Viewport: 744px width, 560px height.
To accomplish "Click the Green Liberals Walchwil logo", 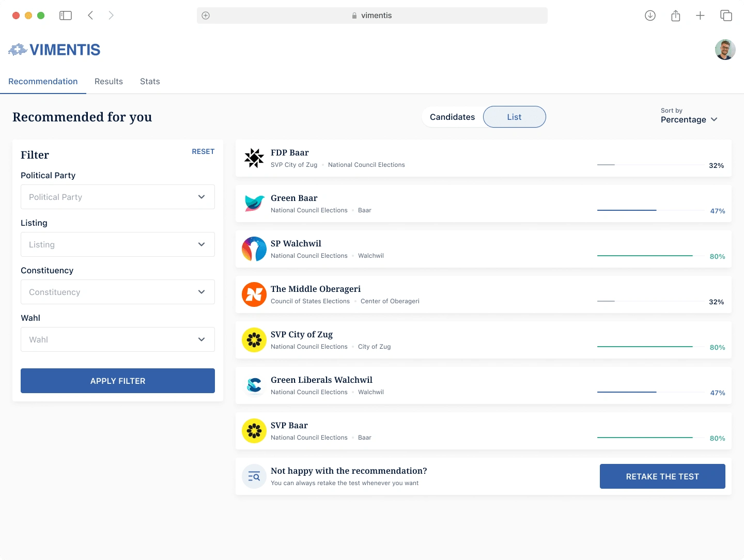I will 254,385.
